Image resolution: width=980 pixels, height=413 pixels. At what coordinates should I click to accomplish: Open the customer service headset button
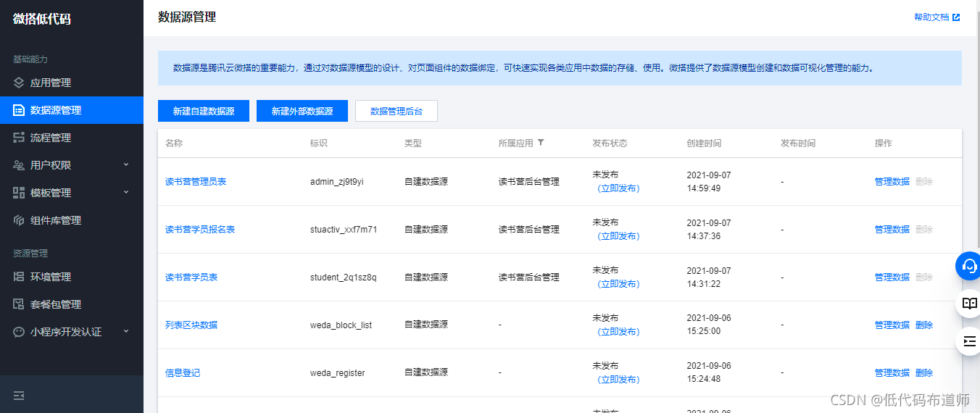point(969,265)
